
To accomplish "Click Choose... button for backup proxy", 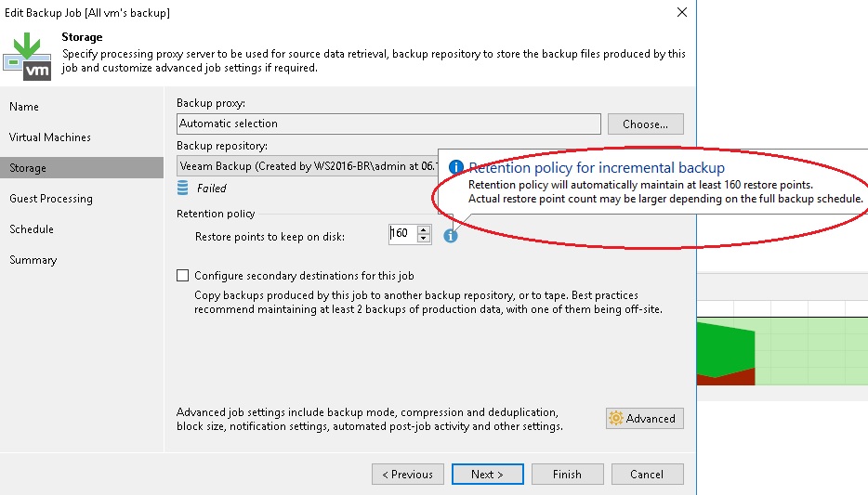I will click(x=646, y=124).
